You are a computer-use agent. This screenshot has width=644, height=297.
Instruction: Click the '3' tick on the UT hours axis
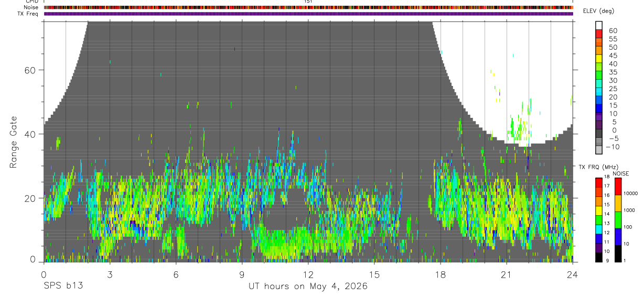point(110,274)
